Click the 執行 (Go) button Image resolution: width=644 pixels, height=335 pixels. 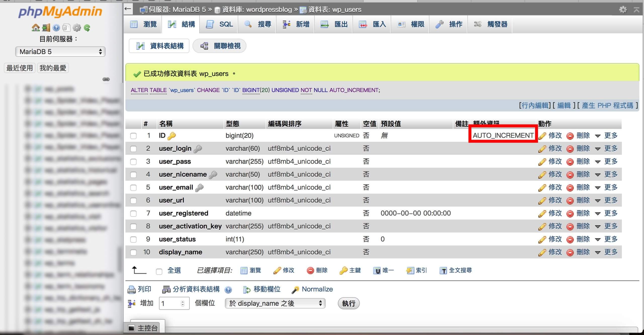coord(348,304)
